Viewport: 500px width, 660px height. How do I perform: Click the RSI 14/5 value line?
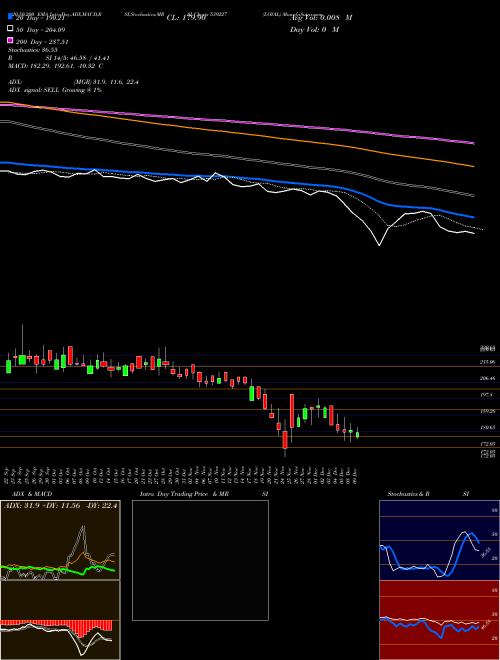tap(59, 58)
